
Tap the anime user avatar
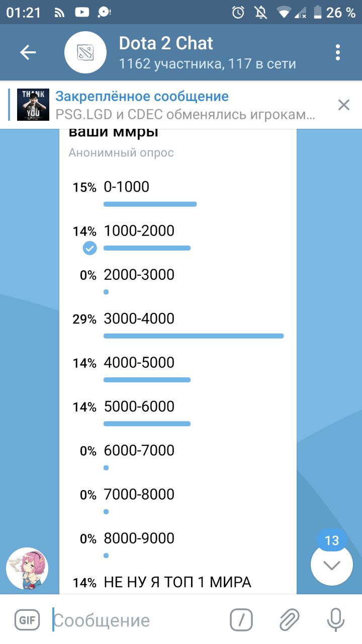tap(27, 569)
